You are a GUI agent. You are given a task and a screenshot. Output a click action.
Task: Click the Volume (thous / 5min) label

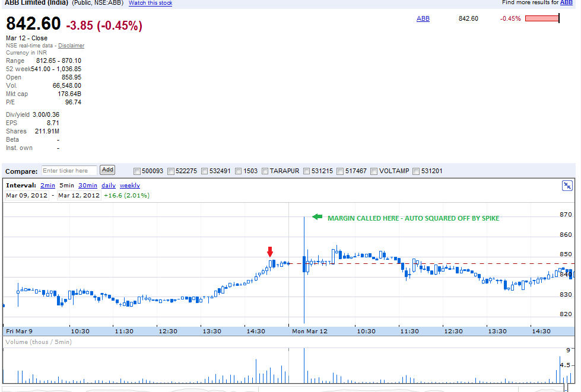pos(39,342)
